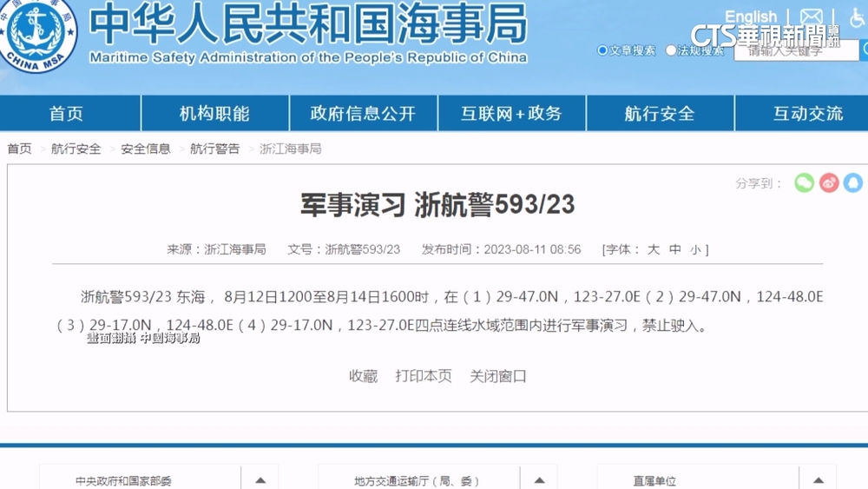Screen dimensions: 868x489
Task: Select the 文章搜索 radio button
Action: coord(602,50)
